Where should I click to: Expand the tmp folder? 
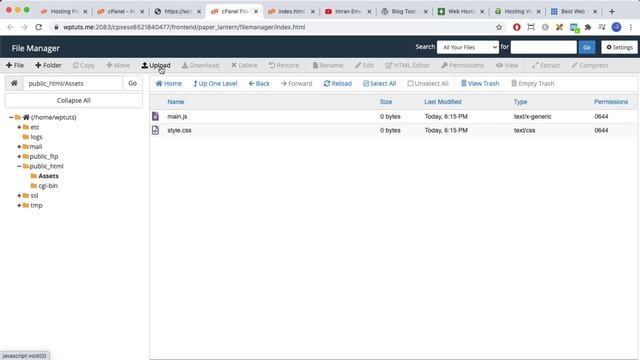(x=19, y=205)
